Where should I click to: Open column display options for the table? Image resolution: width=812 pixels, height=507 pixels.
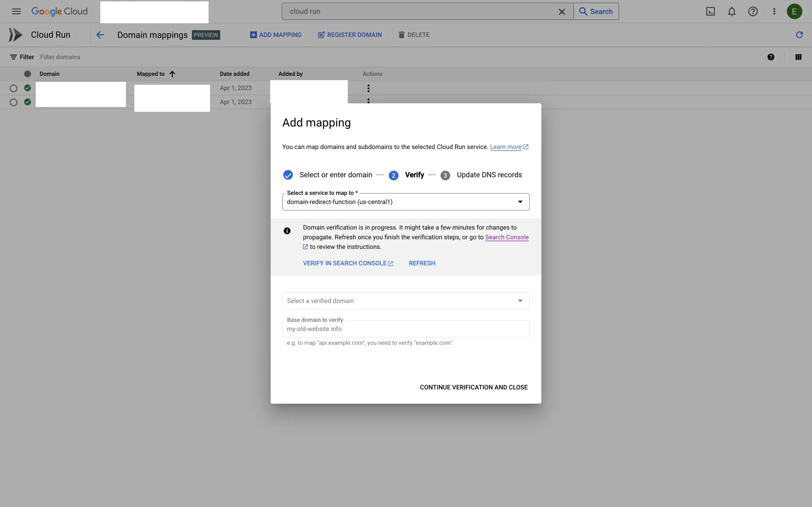pos(798,57)
